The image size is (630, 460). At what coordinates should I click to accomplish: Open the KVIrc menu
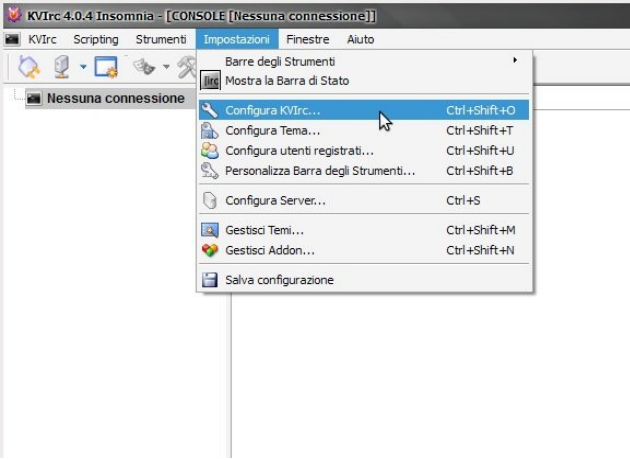[42, 39]
